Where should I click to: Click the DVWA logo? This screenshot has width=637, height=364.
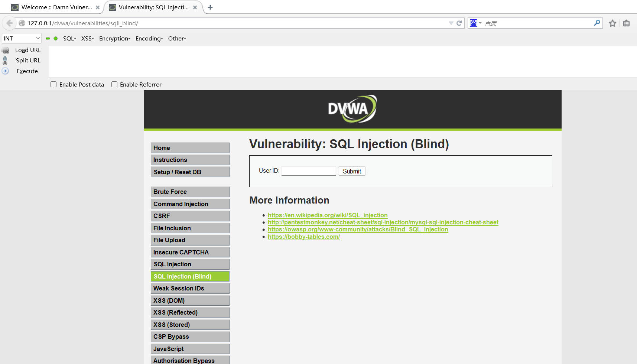352,109
